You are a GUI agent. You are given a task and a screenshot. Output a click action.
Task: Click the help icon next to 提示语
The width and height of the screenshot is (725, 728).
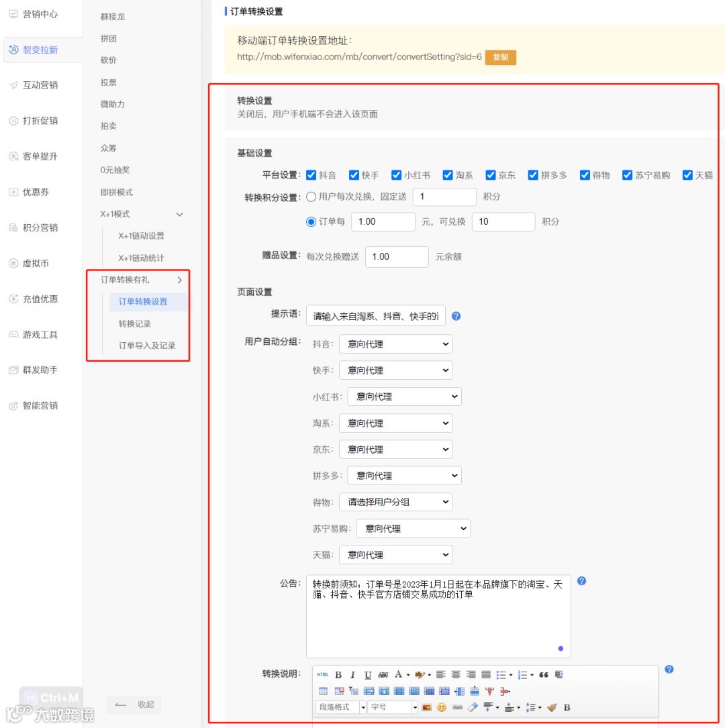(x=456, y=316)
